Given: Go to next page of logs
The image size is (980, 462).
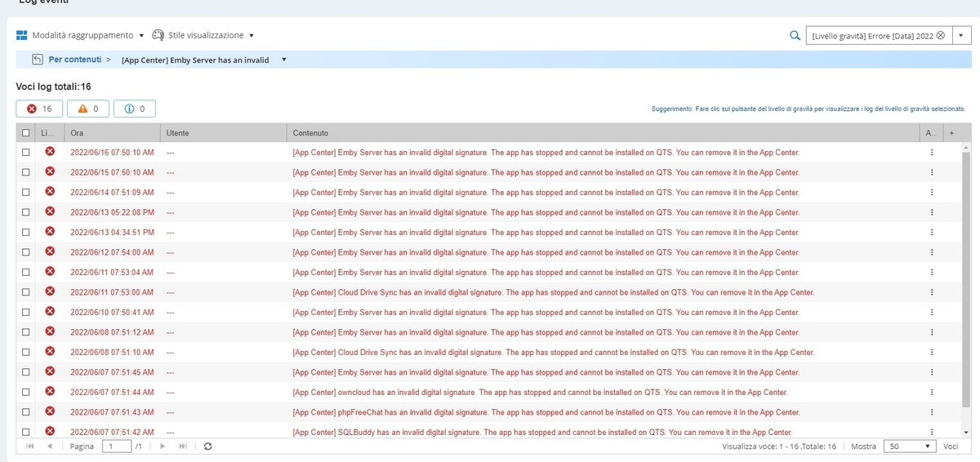Looking at the screenshot, I should (x=163, y=446).
